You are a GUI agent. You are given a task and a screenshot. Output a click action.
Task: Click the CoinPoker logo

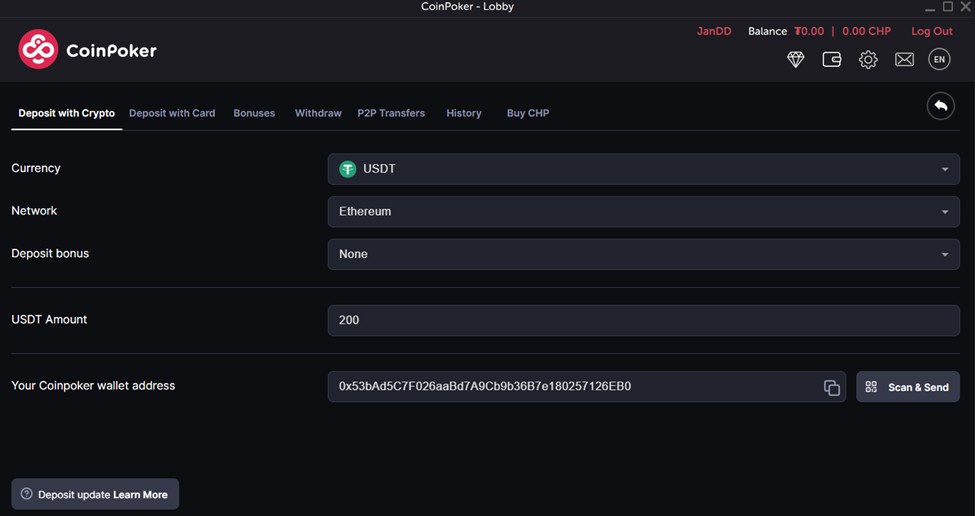click(x=88, y=50)
